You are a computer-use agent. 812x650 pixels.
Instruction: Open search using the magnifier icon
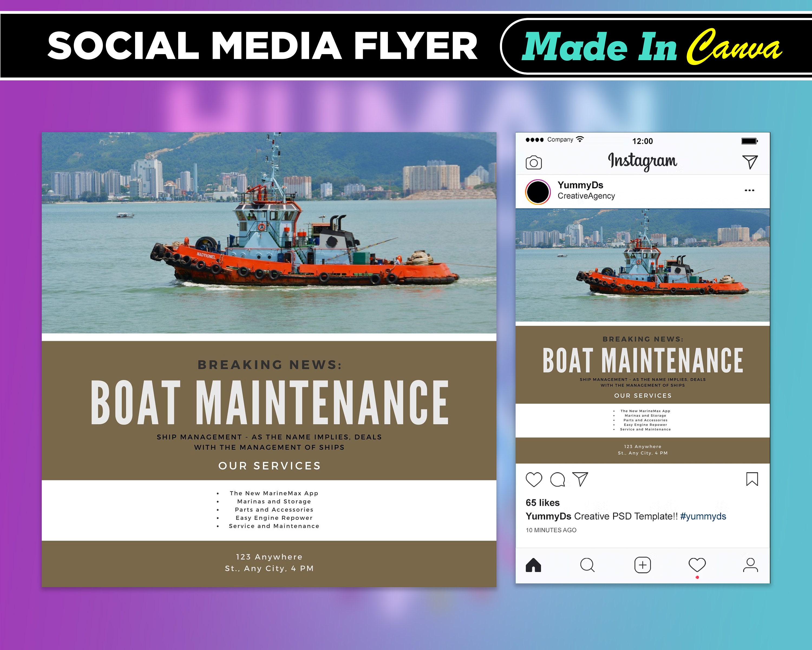click(x=588, y=565)
